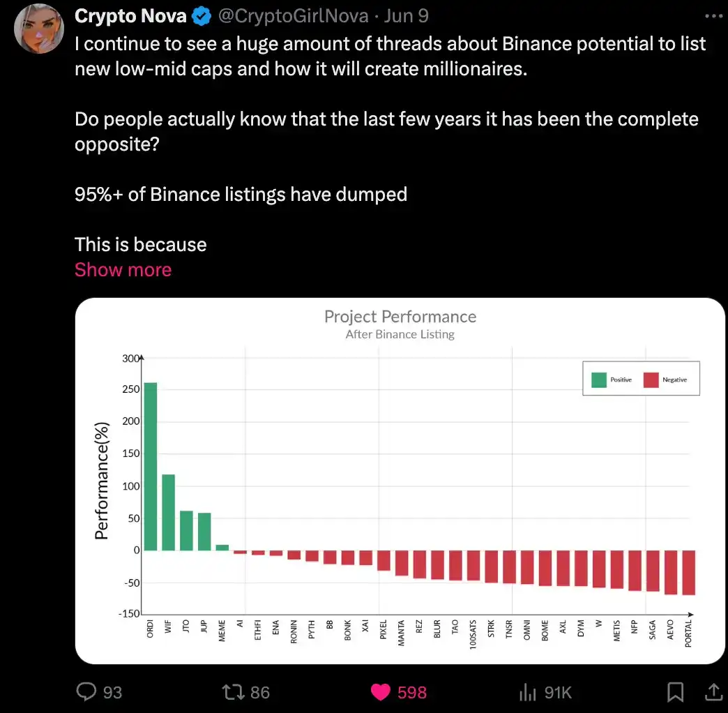Expand the post with Show more
Screen dimensions: 728x713
(x=123, y=270)
